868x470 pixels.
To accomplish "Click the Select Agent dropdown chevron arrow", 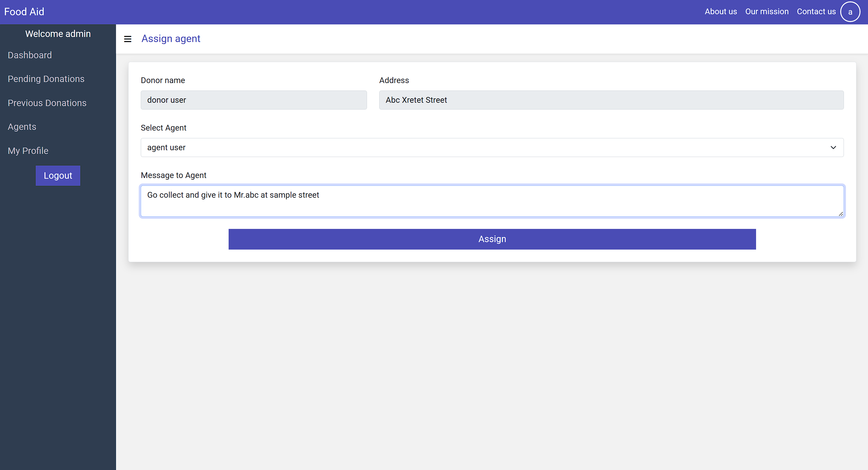I will click(x=833, y=148).
